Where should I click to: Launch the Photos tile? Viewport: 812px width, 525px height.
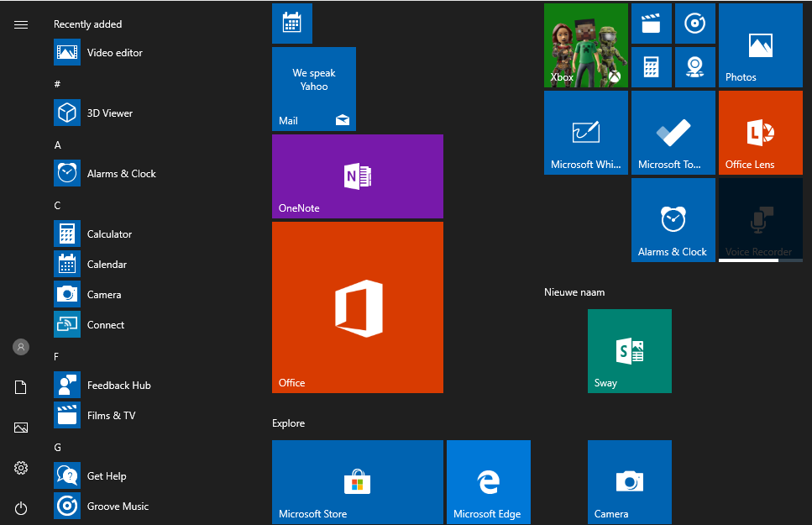tap(760, 45)
